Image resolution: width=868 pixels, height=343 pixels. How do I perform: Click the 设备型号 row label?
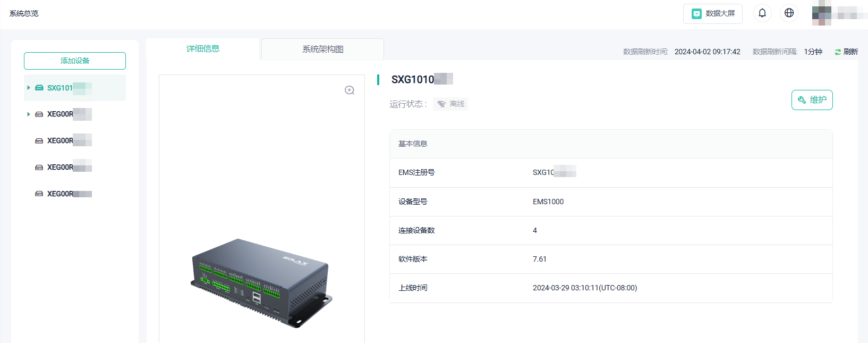tap(413, 202)
